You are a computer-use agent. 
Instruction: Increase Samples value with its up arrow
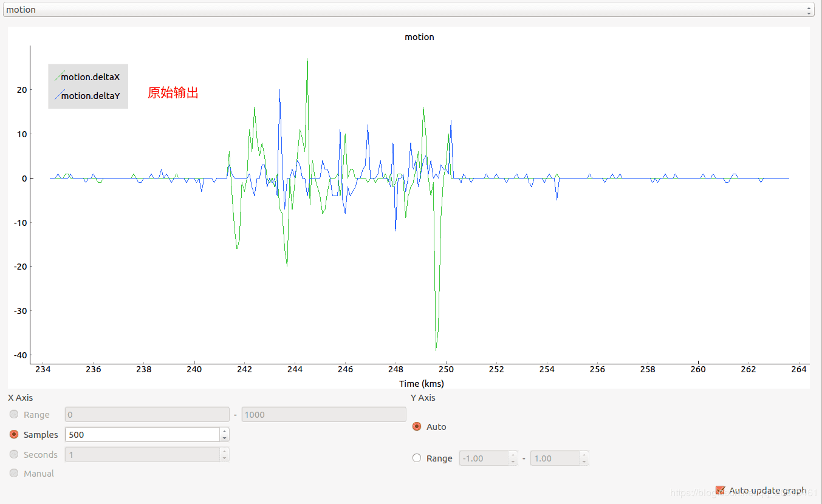[225, 431]
